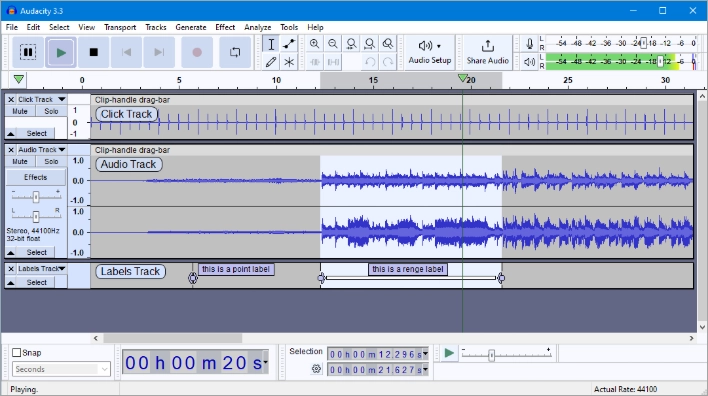708x396 pixels.
Task: Click Select button on Labels Track
Action: [37, 283]
